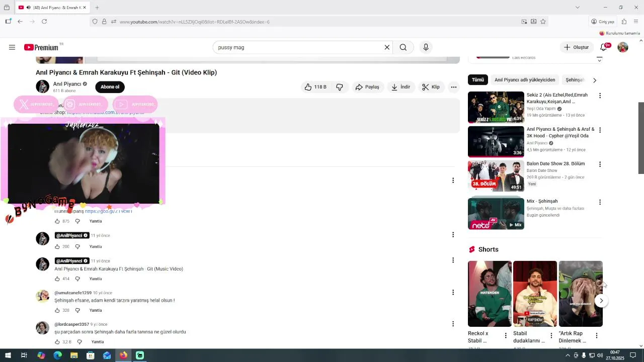The height and width of the screenshot is (362, 644).
Task: Open the Oluştur create menu
Action: point(576,47)
